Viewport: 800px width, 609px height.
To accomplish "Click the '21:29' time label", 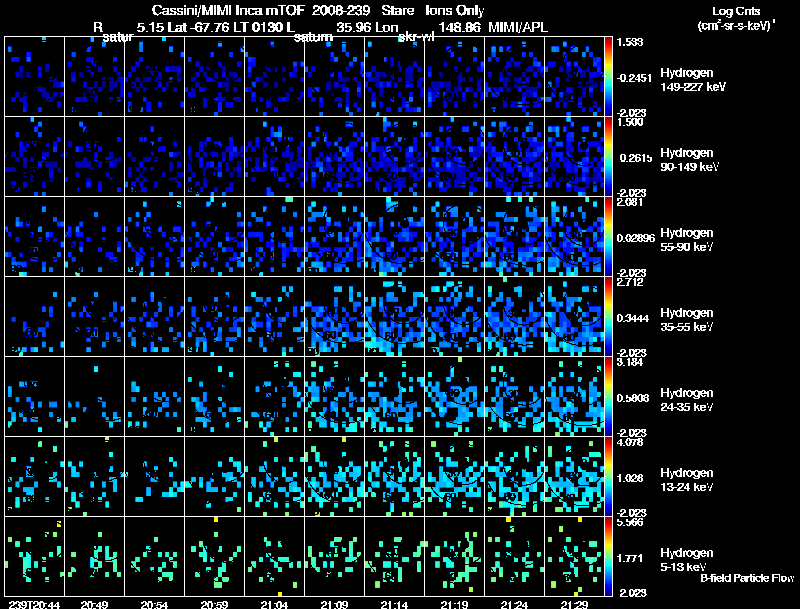I will point(574,605).
